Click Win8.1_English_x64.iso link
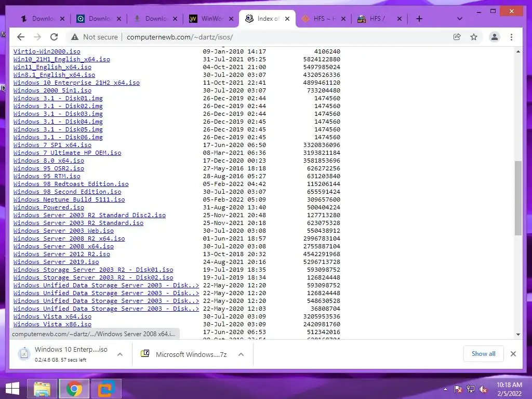Viewport: 532px width, 399px height. (x=54, y=75)
